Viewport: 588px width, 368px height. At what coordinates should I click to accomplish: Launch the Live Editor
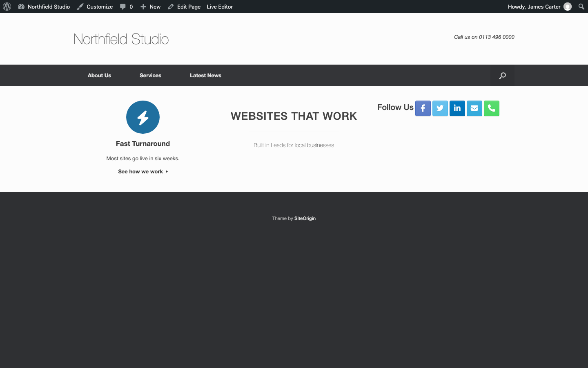220,7
